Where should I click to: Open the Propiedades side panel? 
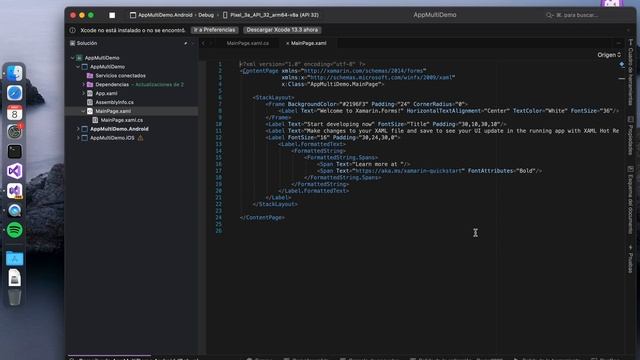click(631, 136)
